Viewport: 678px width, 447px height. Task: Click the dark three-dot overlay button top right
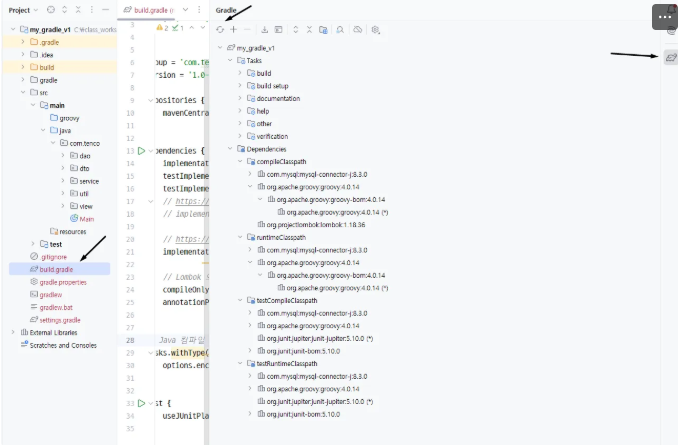click(x=664, y=17)
